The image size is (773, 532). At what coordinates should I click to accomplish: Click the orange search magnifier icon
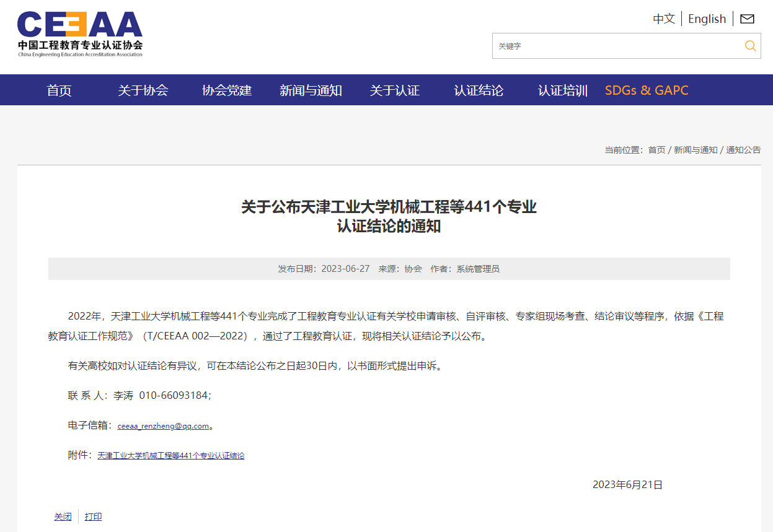[x=750, y=46]
